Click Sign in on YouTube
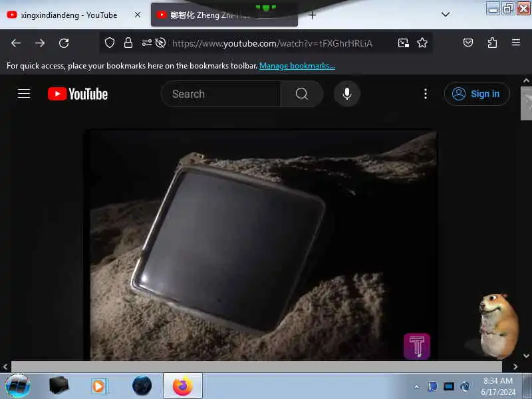Screen dimensions: 532x399 477,94
